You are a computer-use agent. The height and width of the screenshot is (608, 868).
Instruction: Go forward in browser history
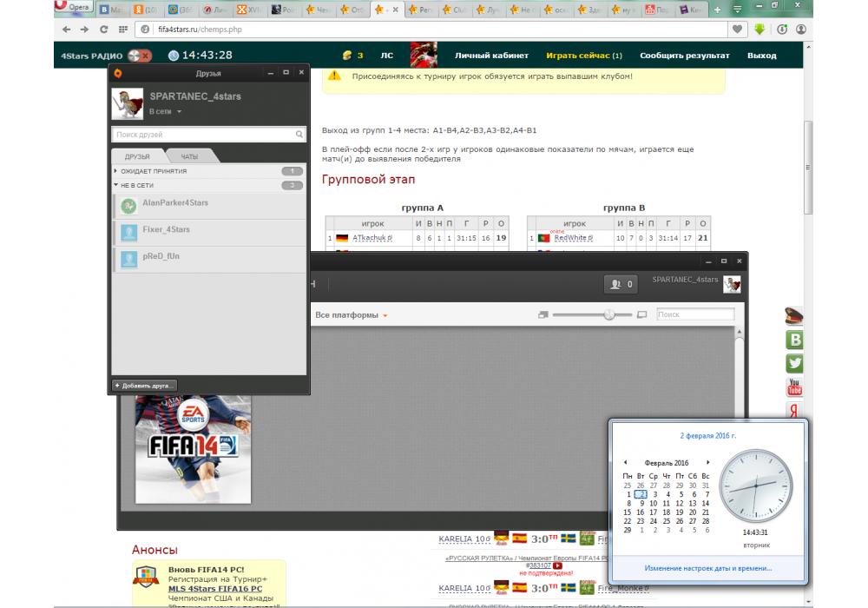point(85,30)
